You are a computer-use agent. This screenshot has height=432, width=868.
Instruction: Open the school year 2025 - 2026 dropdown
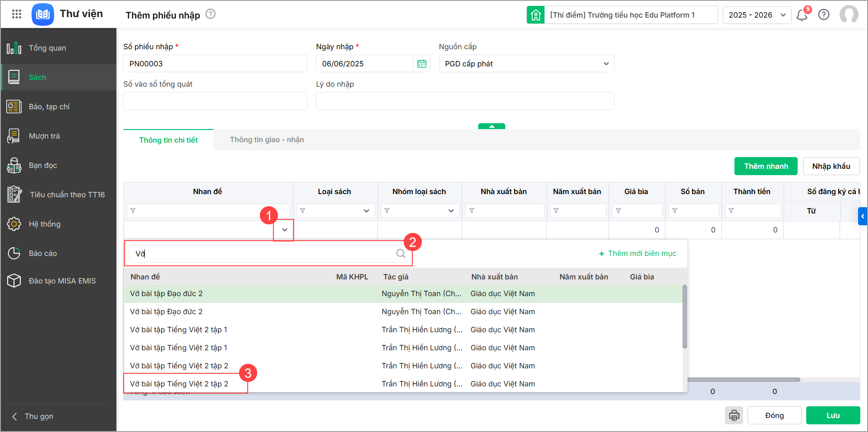[757, 15]
